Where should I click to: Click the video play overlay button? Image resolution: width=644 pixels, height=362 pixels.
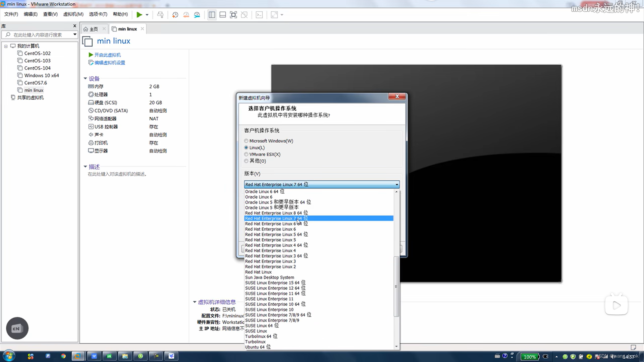pos(616,305)
